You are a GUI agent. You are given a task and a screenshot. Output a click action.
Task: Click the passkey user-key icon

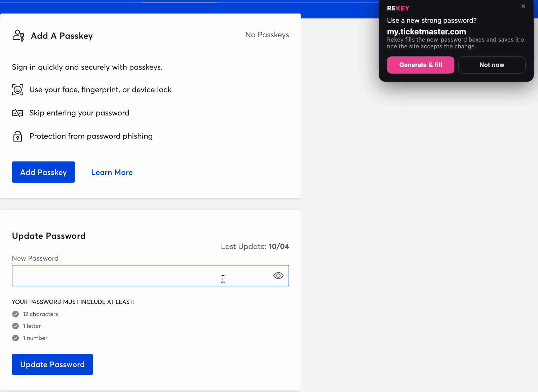(18, 36)
